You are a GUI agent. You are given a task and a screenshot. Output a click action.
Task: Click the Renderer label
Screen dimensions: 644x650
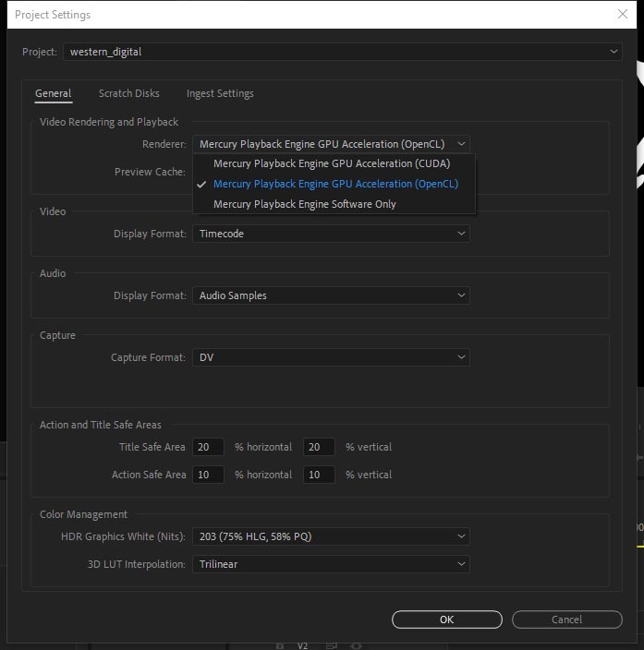click(164, 144)
